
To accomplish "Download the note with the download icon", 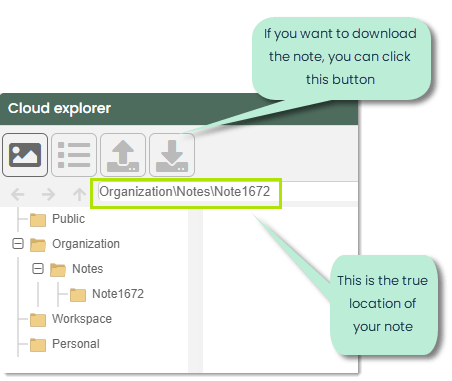I will [x=172, y=155].
